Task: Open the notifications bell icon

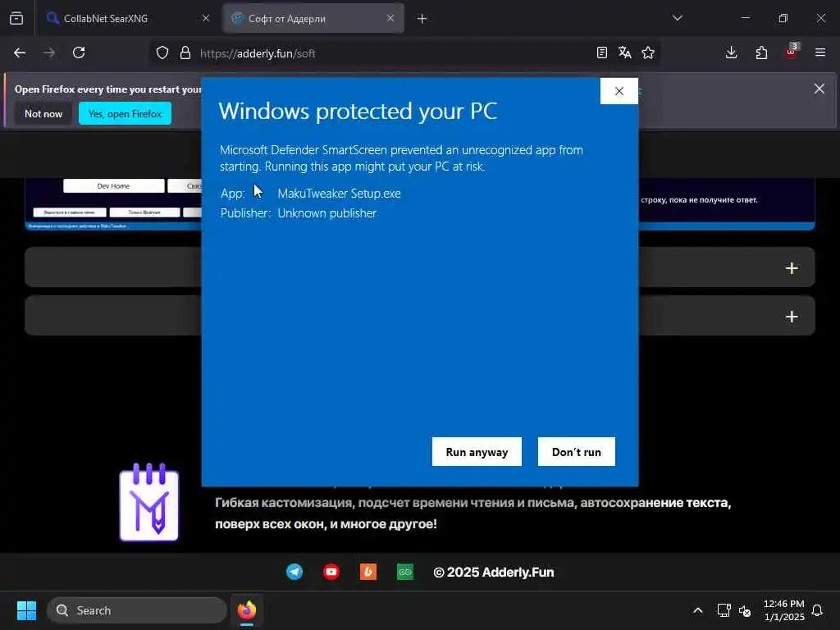Action: coord(818,610)
